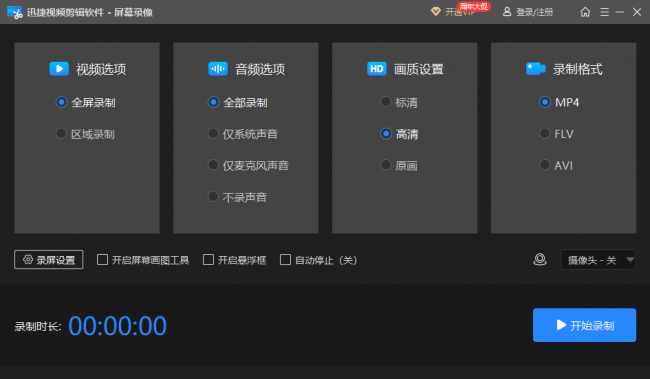The width and height of the screenshot is (650, 379).
Task: Click the 音频选项 waveform icon
Action: click(218, 68)
